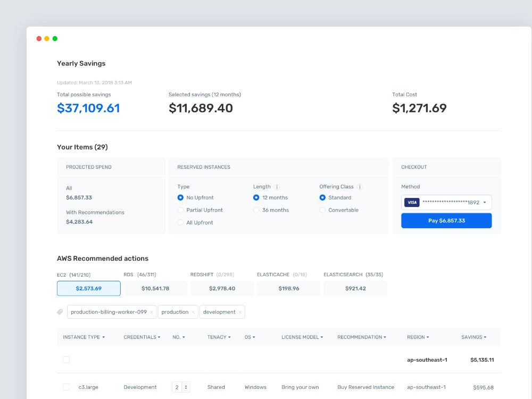Click the Windows OS cell

[255, 387]
